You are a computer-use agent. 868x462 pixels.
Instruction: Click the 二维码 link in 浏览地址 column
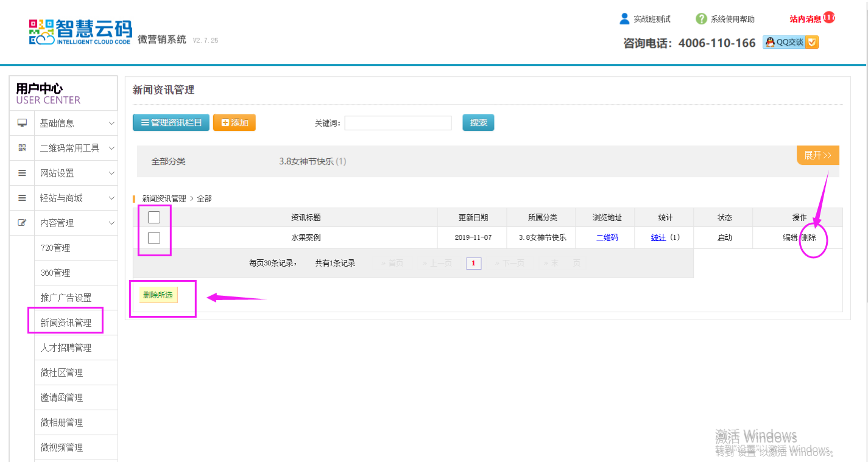click(x=607, y=237)
